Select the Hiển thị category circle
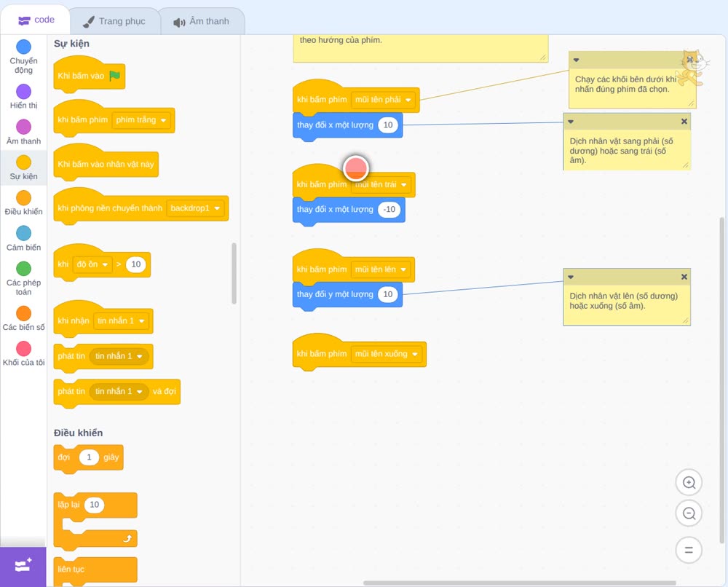Viewport: 728px width, 587px height. (x=24, y=92)
